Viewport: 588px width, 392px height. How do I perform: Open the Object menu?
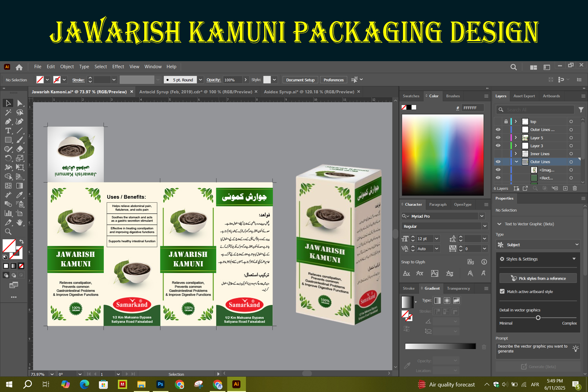point(67,67)
